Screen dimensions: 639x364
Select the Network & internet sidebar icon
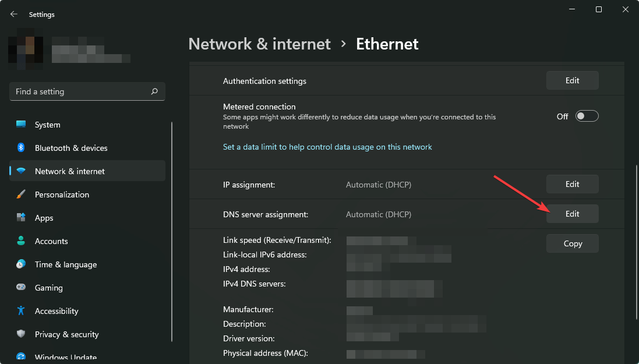21,171
